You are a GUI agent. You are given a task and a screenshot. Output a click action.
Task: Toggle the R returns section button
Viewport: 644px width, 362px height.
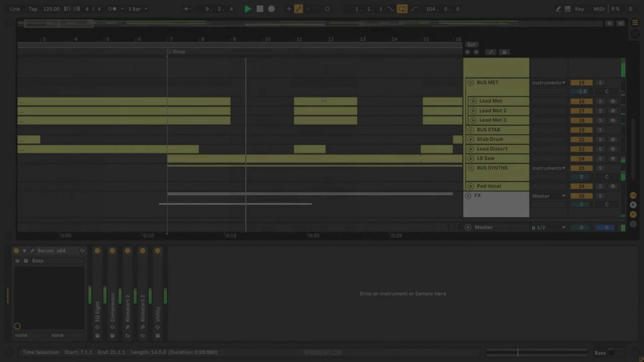tap(633, 205)
